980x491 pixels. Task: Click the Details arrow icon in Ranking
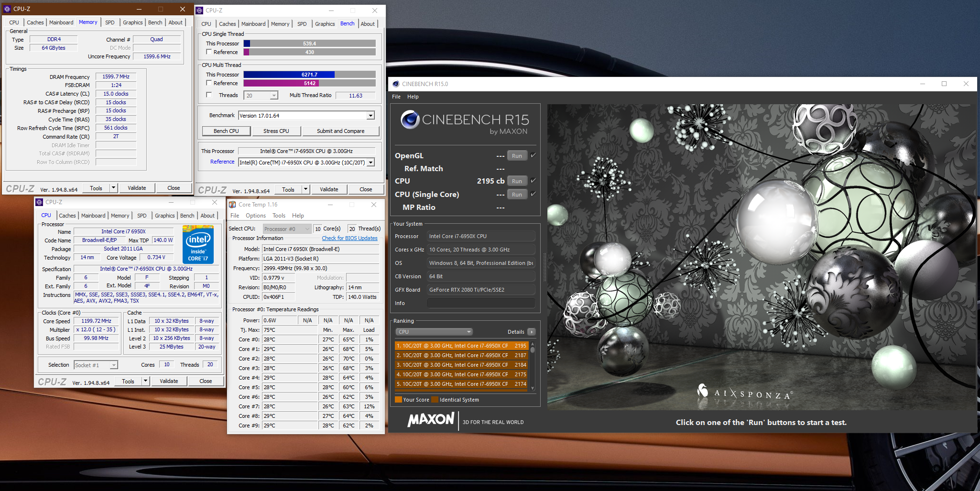[x=532, y=332]
